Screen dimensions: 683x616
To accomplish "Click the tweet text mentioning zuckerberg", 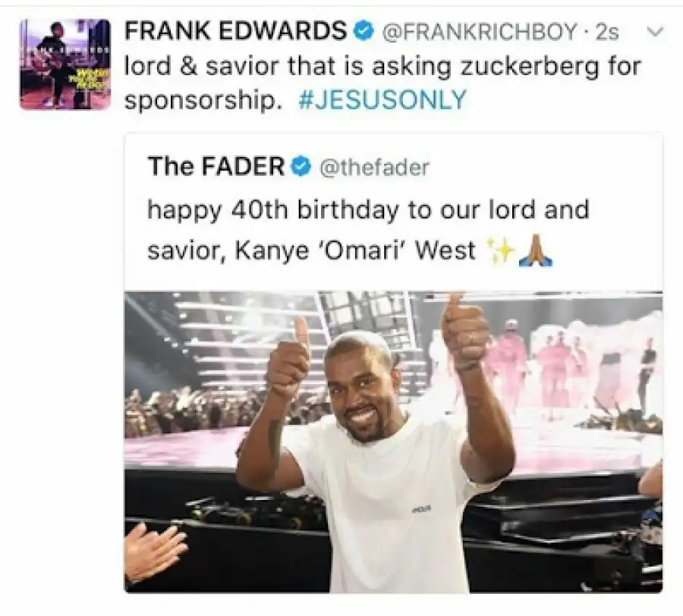I will point(383,66).
